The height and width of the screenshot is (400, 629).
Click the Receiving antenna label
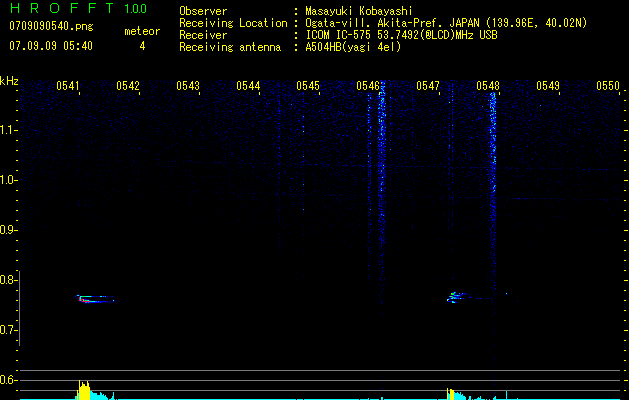tap(230, 47)
